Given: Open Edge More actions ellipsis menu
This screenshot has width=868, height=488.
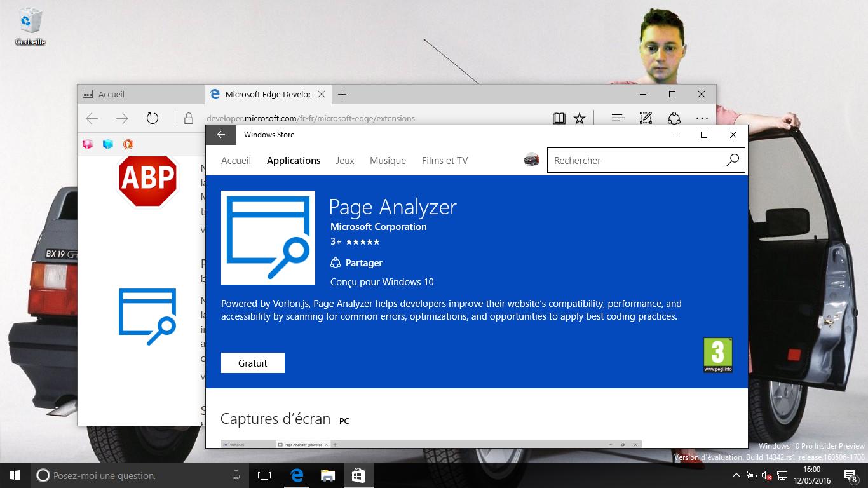Looking at the screenshot, I should pyautogui.click(x=702, y=118).
